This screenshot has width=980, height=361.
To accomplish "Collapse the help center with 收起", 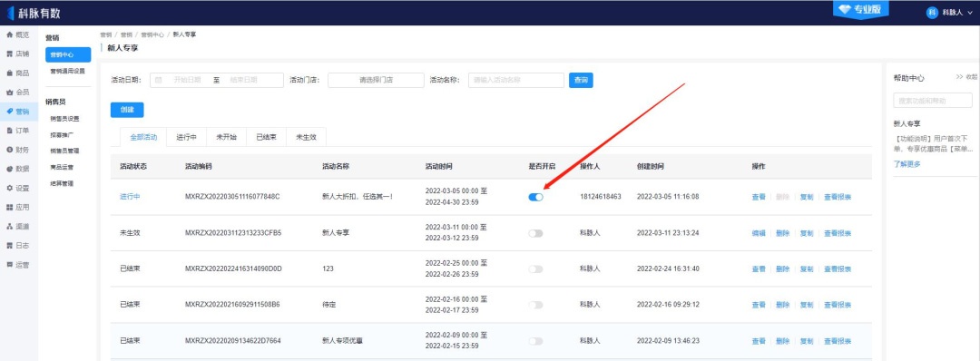I will pyautogui.click(x=967, y=77).
